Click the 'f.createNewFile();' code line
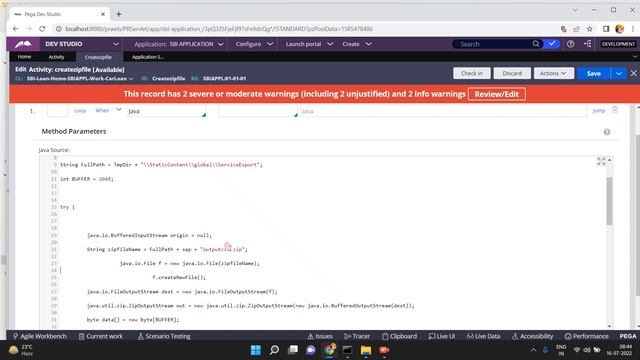Image resolution: width=640 pixels, height=360 pixels. (x=179, y=277)
